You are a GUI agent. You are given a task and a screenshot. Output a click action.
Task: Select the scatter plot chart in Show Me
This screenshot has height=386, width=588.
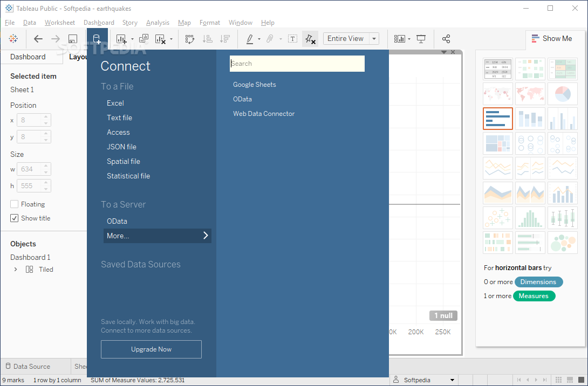click(x=497, y=217)
